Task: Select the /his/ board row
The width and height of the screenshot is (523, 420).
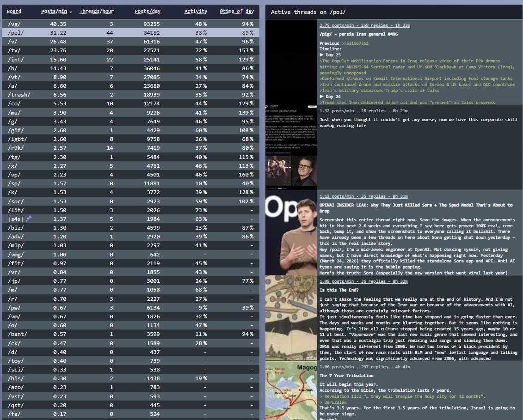Action: point(130,378)
